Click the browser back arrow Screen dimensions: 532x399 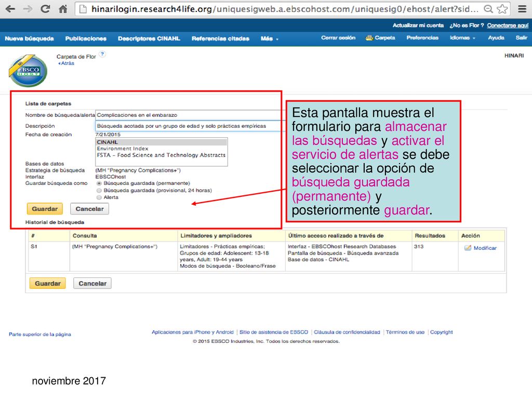tap(10, 9)
